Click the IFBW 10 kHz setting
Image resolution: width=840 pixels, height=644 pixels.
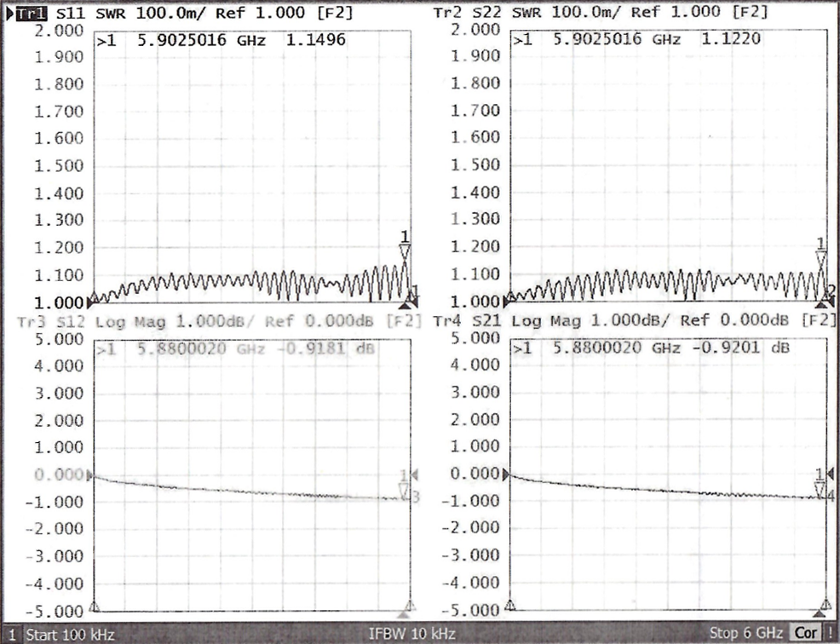(411, 635)
